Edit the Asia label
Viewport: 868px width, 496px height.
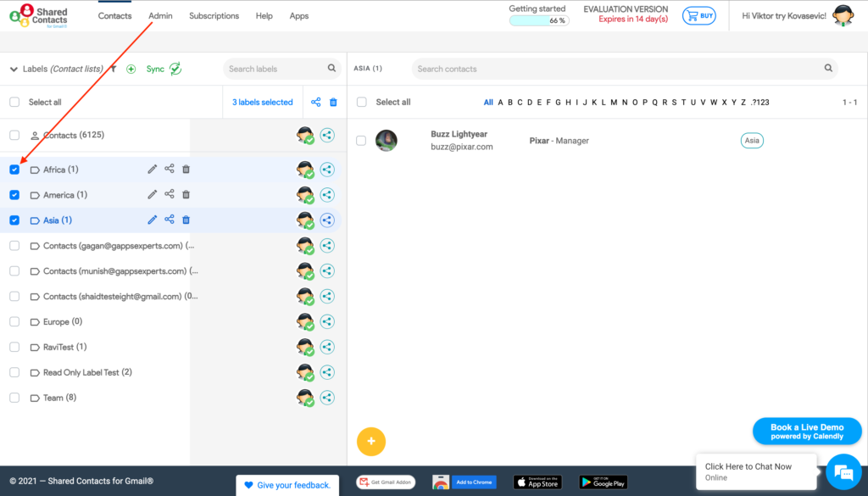pos(153,220)
